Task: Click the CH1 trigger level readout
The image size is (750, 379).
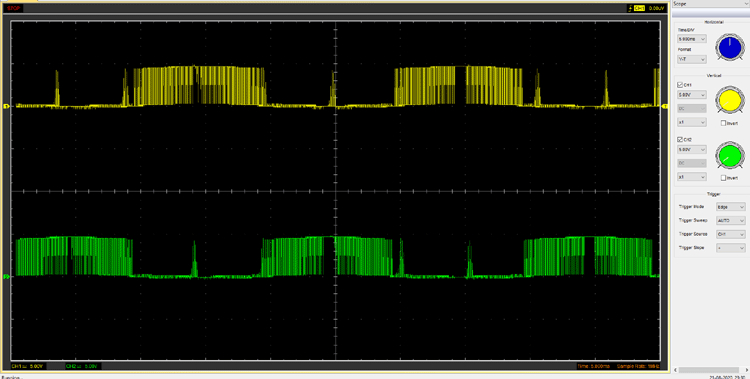Action: tap(656, 9)
